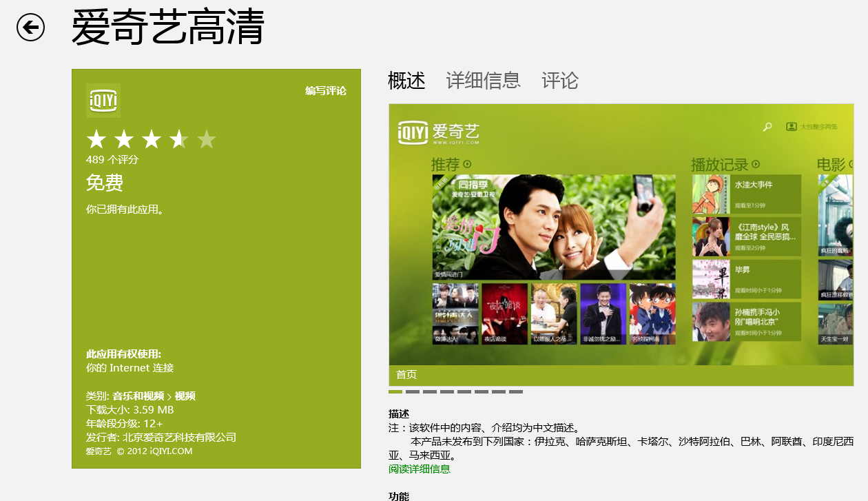Click the play arrow next to 推荐

(x=467, y=165)
